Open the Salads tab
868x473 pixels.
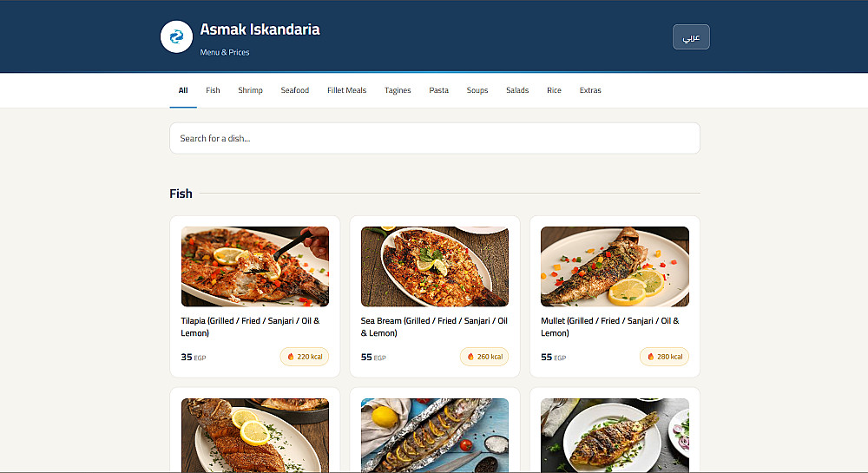[517, 90]
